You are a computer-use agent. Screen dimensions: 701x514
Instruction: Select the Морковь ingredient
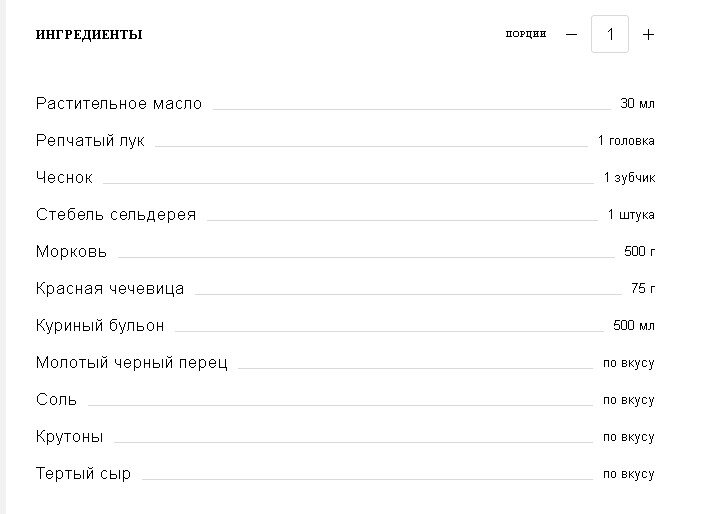click(72, 252)
